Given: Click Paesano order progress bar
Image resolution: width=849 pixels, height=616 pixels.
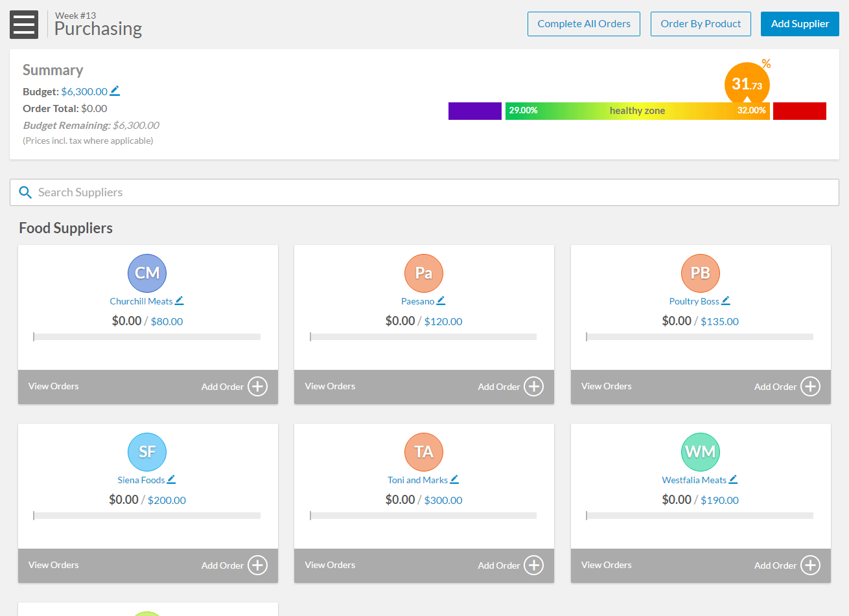Looking at the screenshot, I should click(423, 337).
